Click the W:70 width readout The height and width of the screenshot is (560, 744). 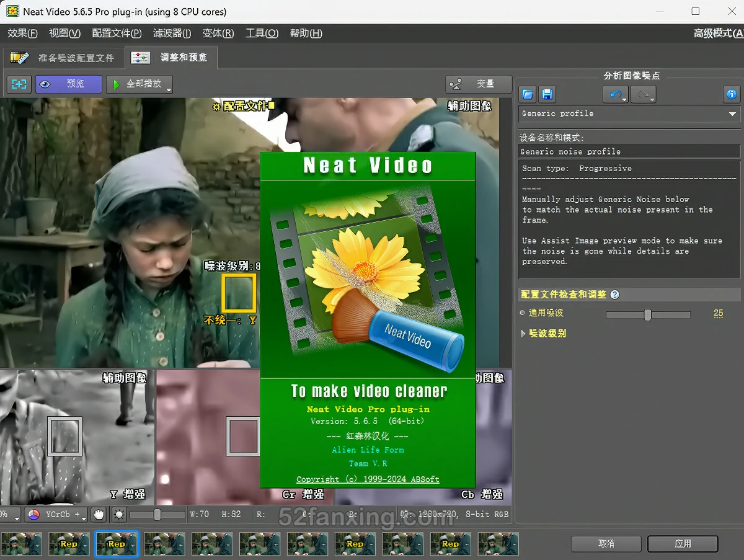click(199, 514)
